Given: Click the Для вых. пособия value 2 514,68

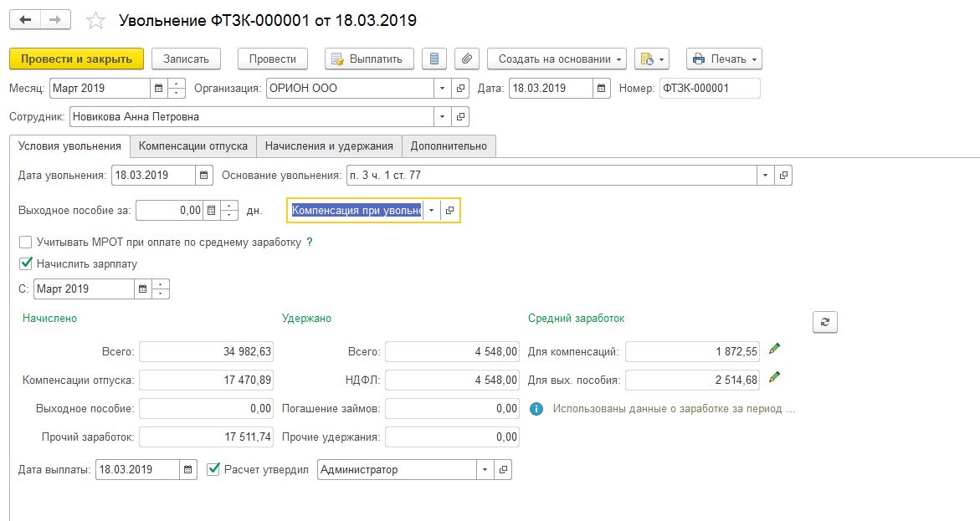Looking at the screenshot, I should click(x=692, y=380).
